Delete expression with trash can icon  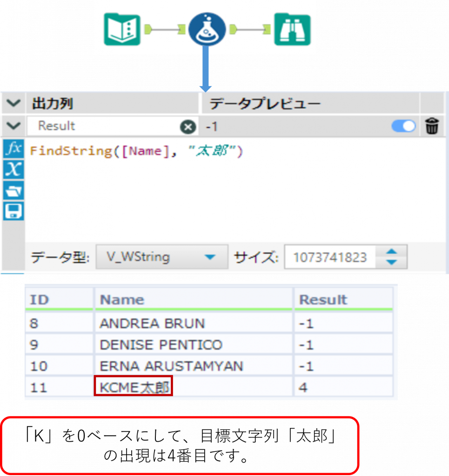(432, 126)
